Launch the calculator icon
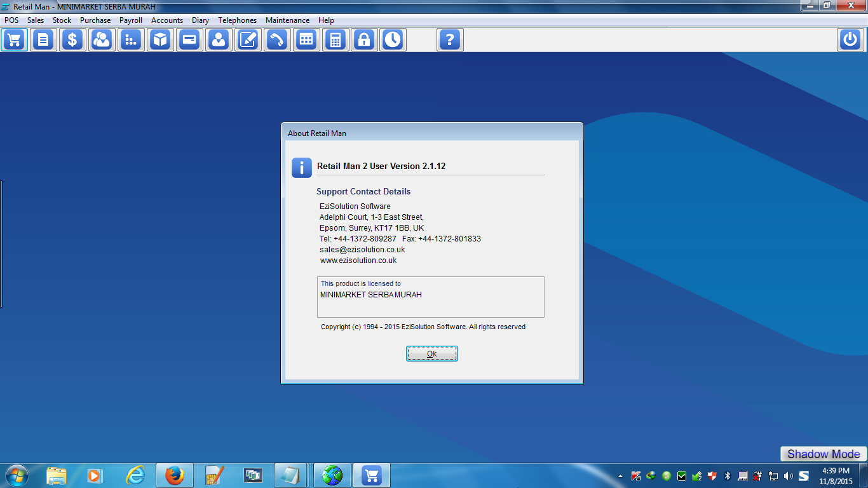Image resolution: width=868 pixels, height=488 pixels. tap(336, 39)
